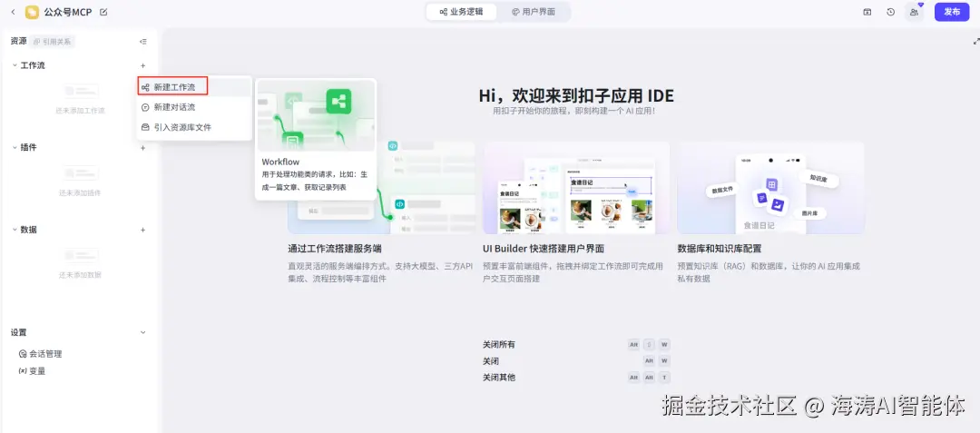The width and height of the screenshot is (980, 433).
Task: Open 变量 settings item
Action: (x=33, y=371)
